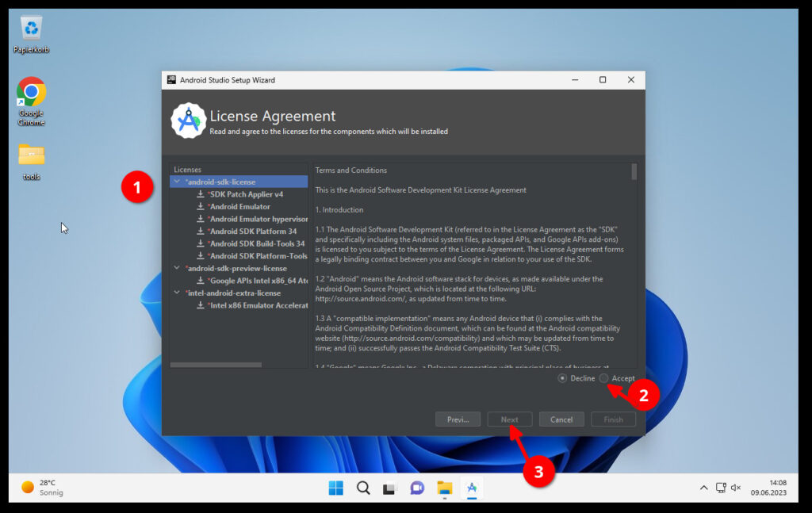The width and height of the screenshot is (812, 513).
Task: Open the weather widget showing 28°C
Action: pos(43,488)
